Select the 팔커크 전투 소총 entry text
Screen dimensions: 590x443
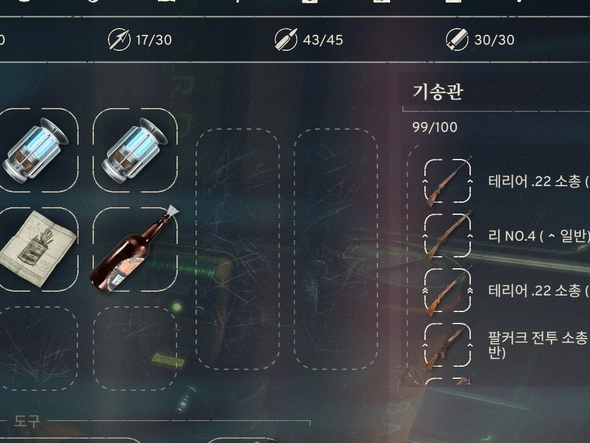point(538,345)
